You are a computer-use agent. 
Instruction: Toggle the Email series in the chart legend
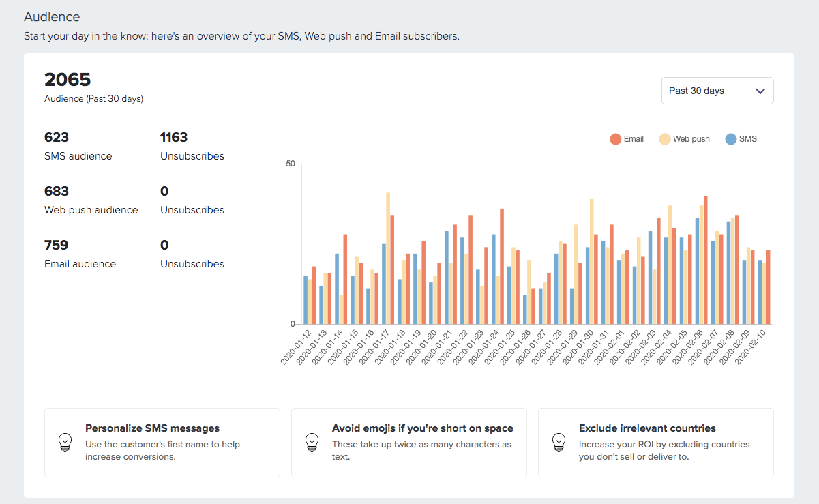tap(628, 138)
